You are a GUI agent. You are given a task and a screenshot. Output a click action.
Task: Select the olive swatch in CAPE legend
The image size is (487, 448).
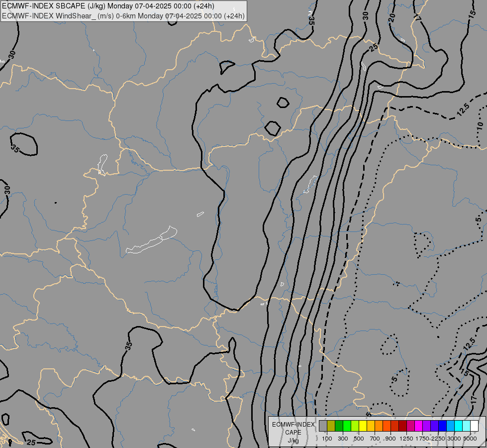[x=331, y=426]
